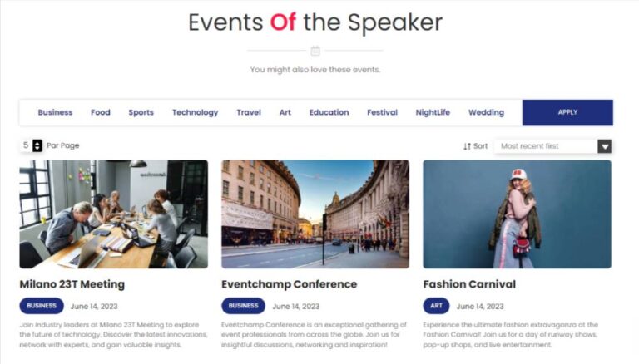Open the Eventchamp Conference title link
Viewport: 639px width, 364px height.
(x=289, y=284)
